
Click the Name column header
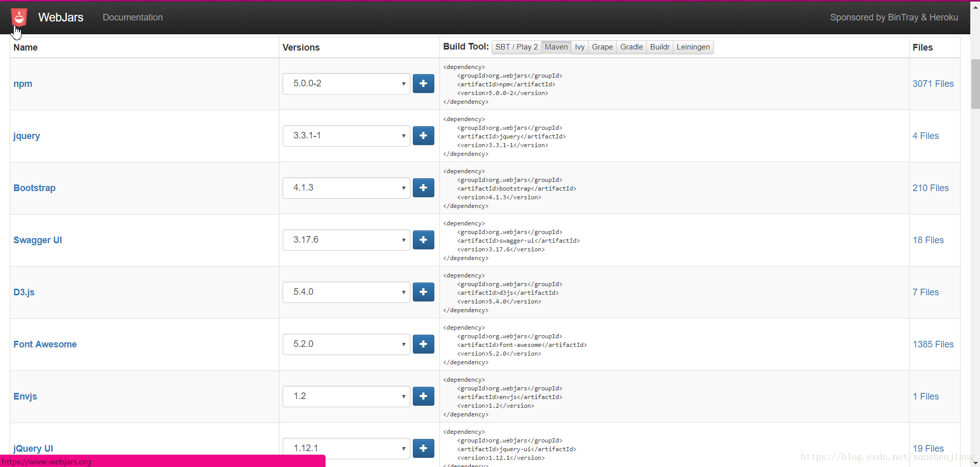click(x=26, y=48)
